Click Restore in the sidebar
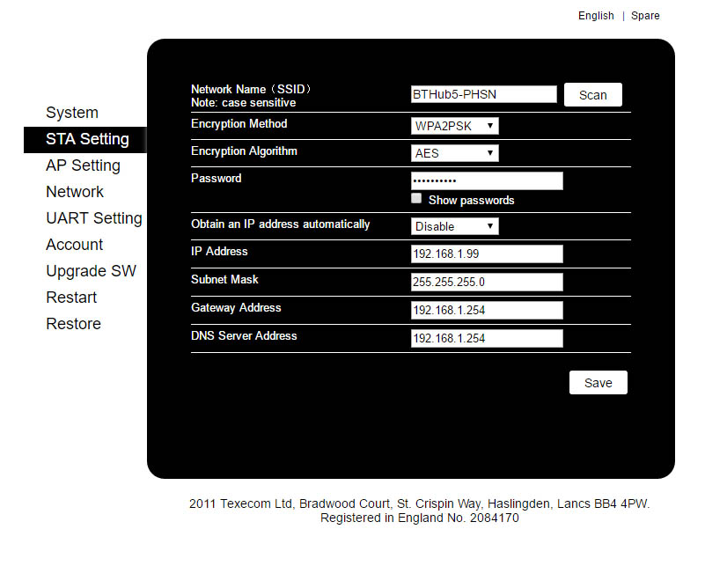 (73, 324)
